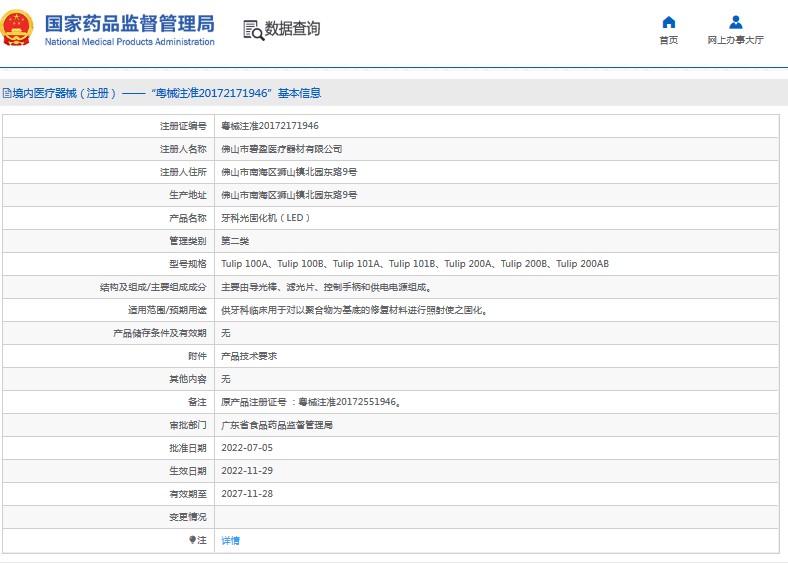788x563 pixels.
Task: Click the 其他内容 label
Action: click(x=188, y=379)
